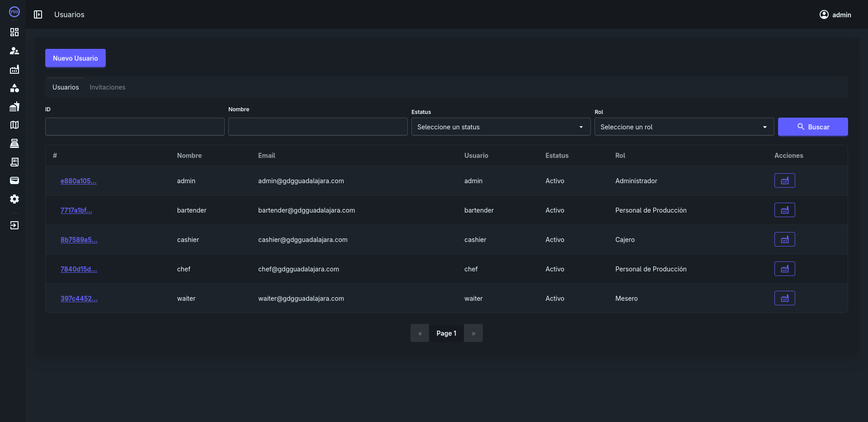Focus the Nombre filter input field

[x=318, y=127]
